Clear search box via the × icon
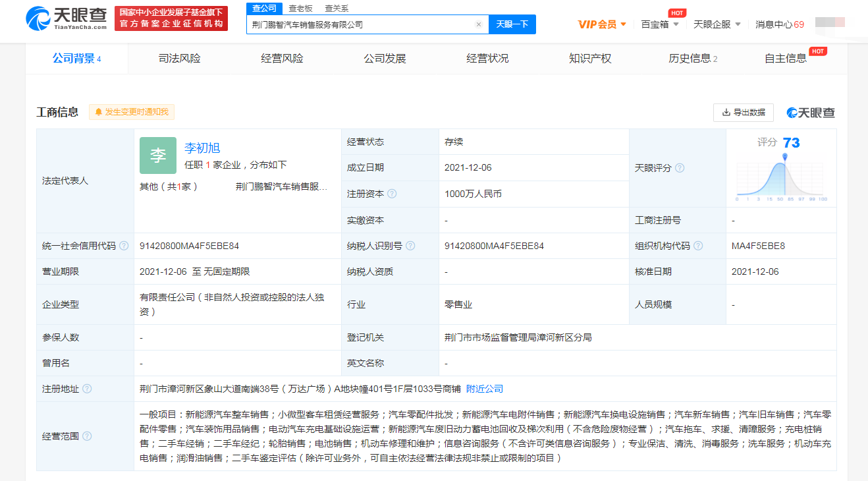Image resolution: width=868 pixels, height=481 pixels. point(478,24)
